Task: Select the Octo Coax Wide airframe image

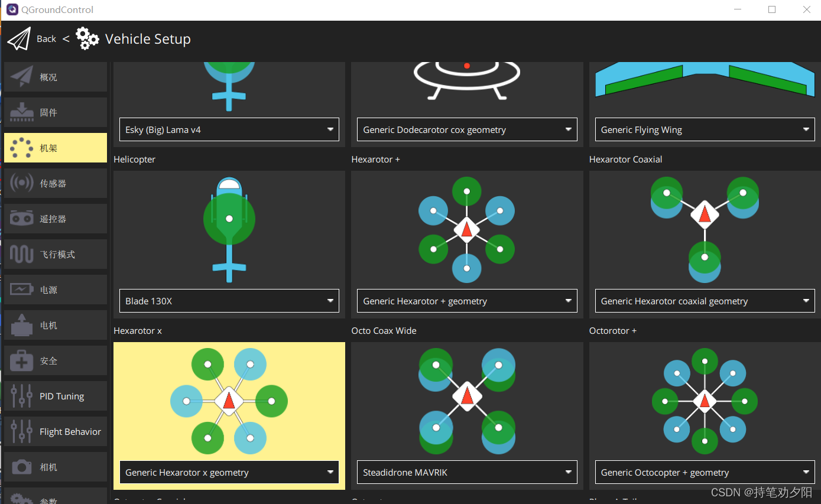Action: click(467, 401)
